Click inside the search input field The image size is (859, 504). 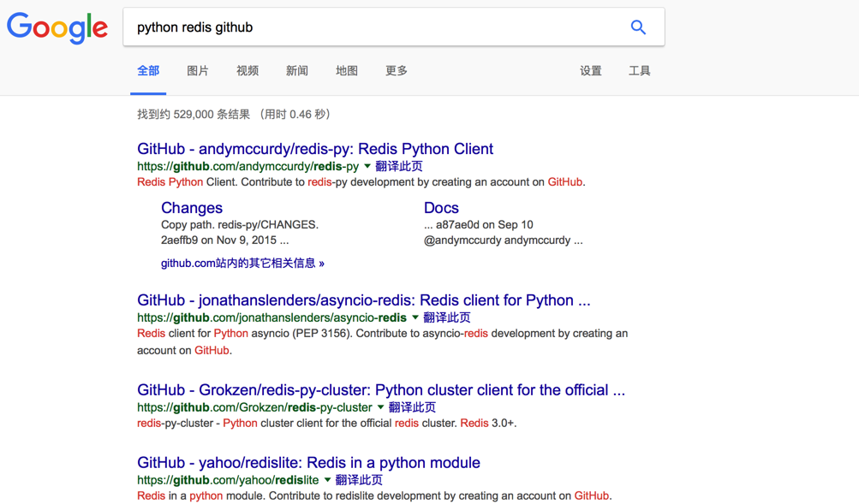[343, 27]
